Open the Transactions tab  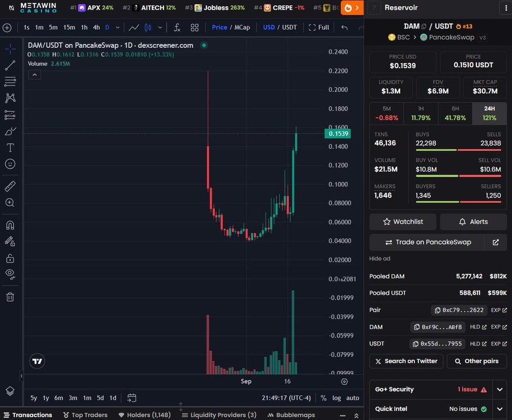[x=28, y=415]
